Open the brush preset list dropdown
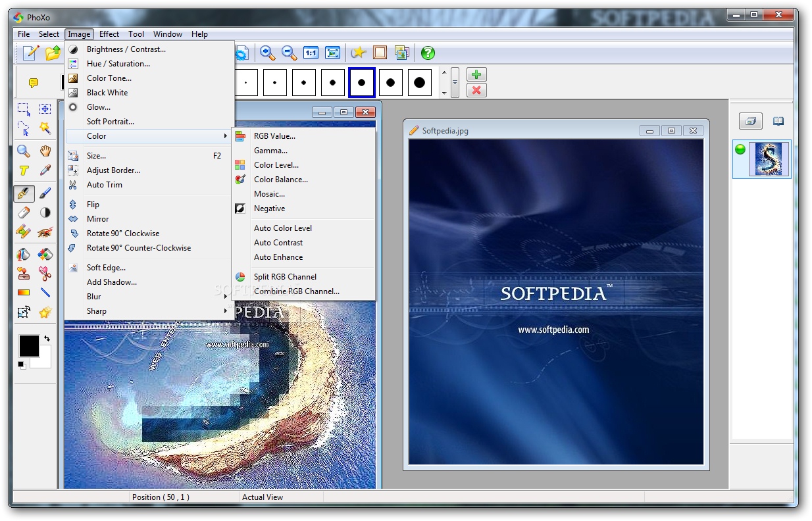 pos(455,83)
